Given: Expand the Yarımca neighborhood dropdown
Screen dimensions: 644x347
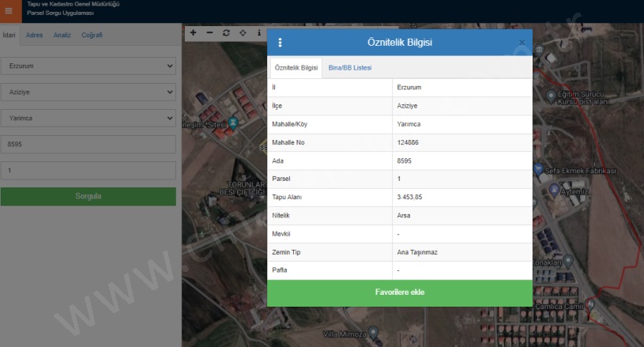Looking at the screenshot, I should click(x=88, y=118).
